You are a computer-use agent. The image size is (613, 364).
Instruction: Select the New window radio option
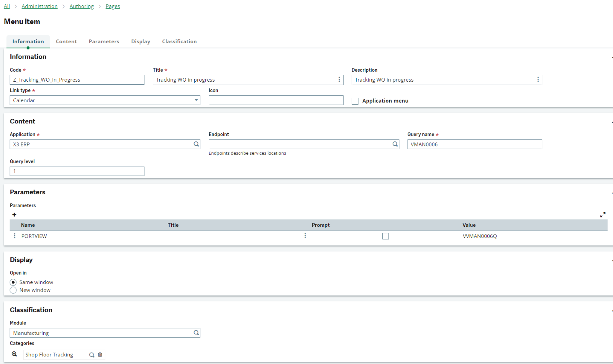[13, 290]
